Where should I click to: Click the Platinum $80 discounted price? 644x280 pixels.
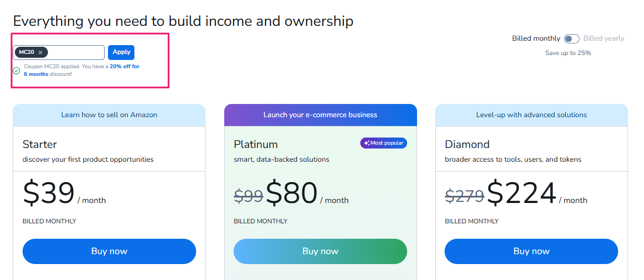[291, 193]
